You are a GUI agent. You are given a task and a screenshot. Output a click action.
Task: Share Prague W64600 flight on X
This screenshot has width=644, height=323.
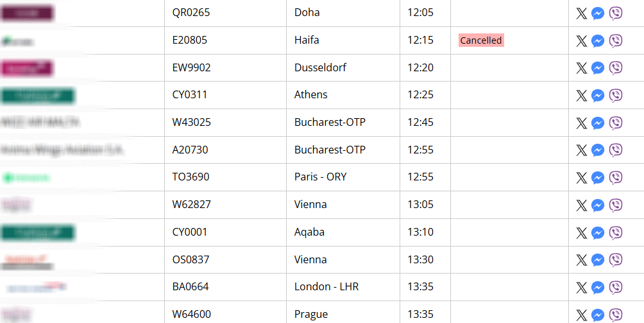pyautogui.click(x=582, y=315)
